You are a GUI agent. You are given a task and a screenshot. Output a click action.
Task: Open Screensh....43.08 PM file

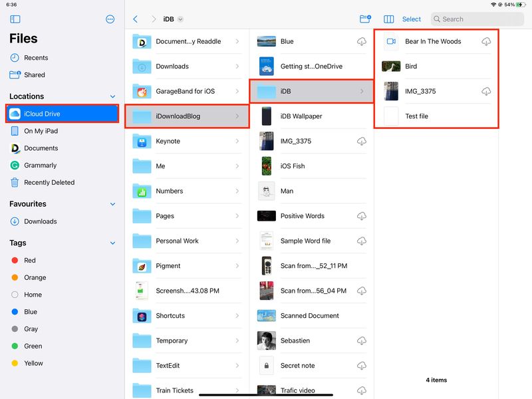click(187, 291)
